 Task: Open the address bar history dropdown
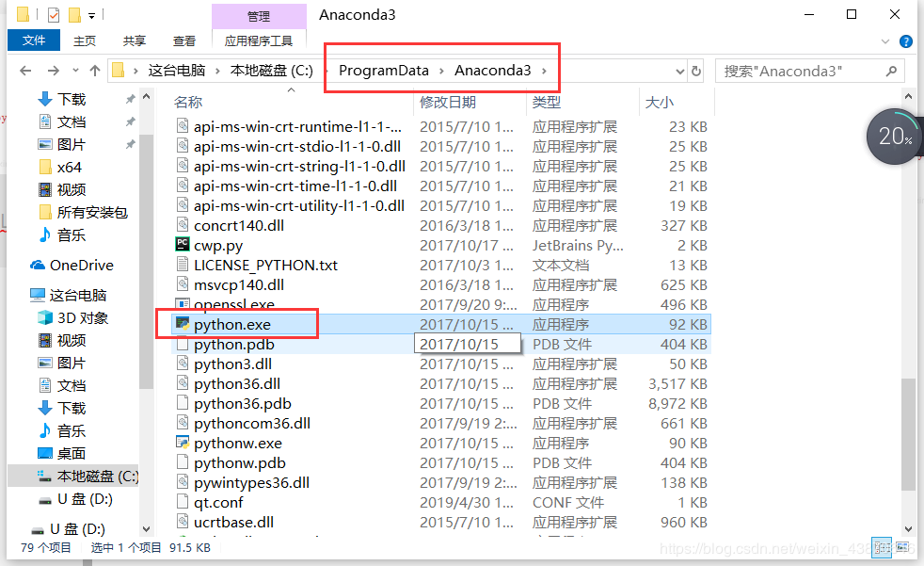tap(680, 70)
